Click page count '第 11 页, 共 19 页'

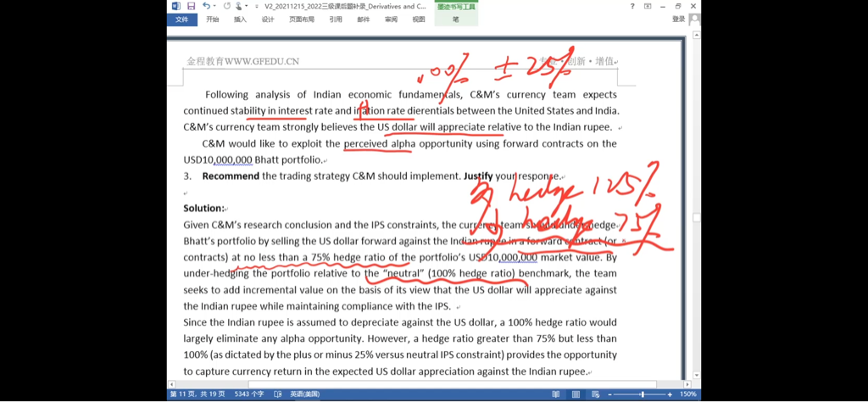point(198,394)
